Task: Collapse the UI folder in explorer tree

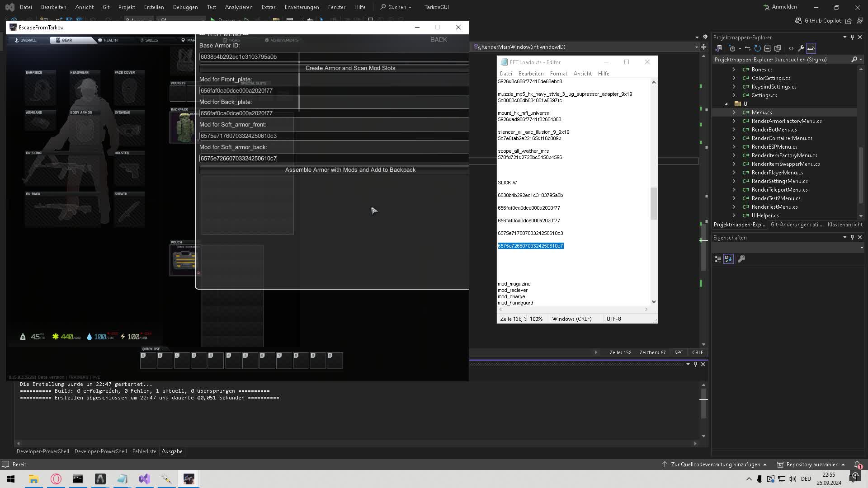Action: coord(726,104)
